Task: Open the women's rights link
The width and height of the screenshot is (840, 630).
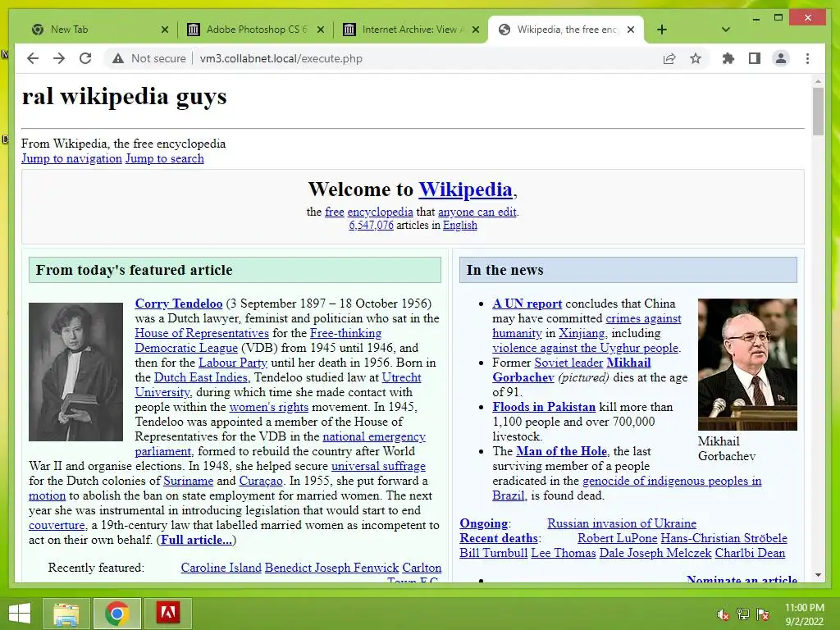Action: point(269,407)
